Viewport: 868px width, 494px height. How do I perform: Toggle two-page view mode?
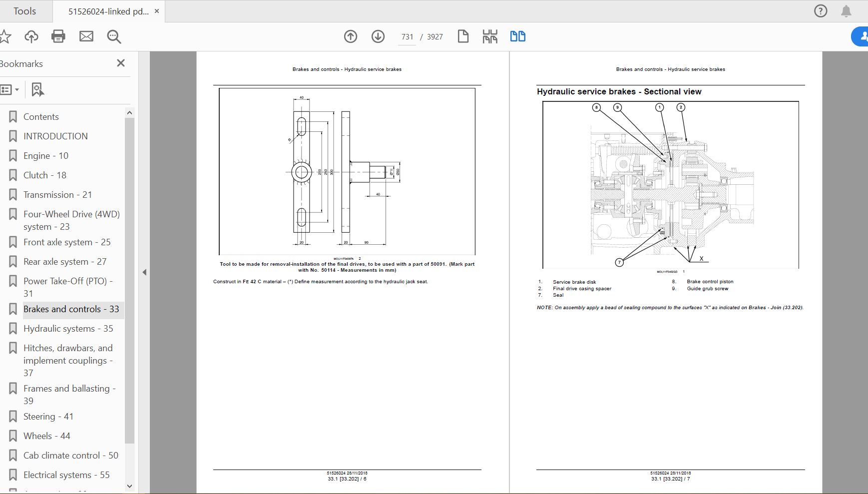pos(517,36)
